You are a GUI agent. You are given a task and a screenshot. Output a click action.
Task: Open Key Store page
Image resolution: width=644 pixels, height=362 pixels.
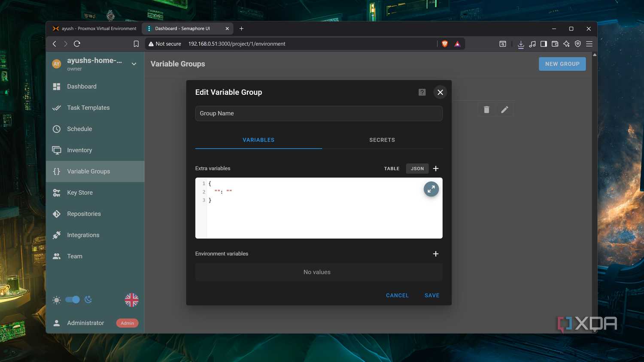(x=95, y=193)
